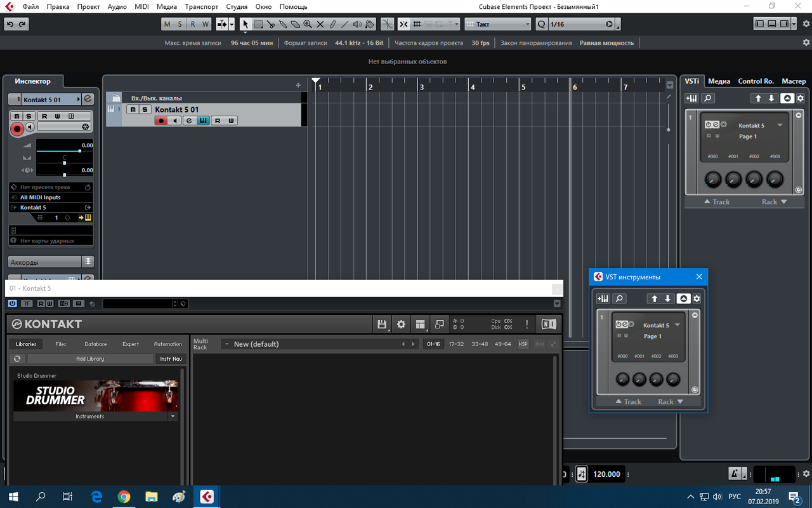Image resolution: width=812 pixels, height=508 pixels.
Task: Open Kontakt workspace layout icon
Action: point(420,324)
